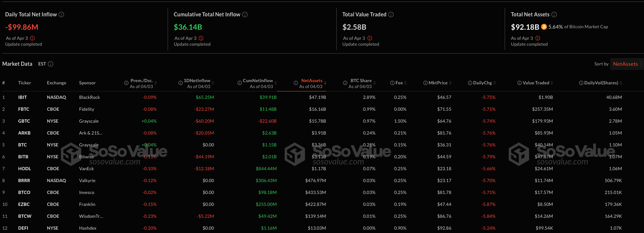This screenshot has height=233, width=644.
Task: Select EZBC ticker
Action: pyautogui.click(x=24, y=204)
